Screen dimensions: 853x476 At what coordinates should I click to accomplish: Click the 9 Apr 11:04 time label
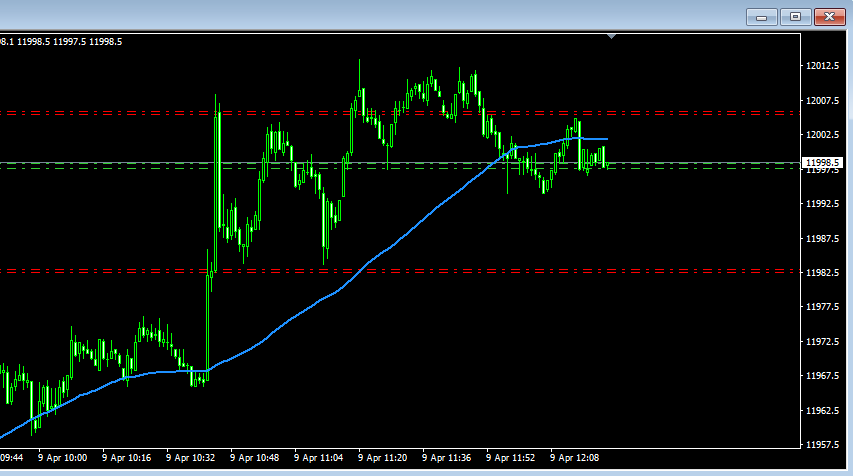[x=319, y=457]
